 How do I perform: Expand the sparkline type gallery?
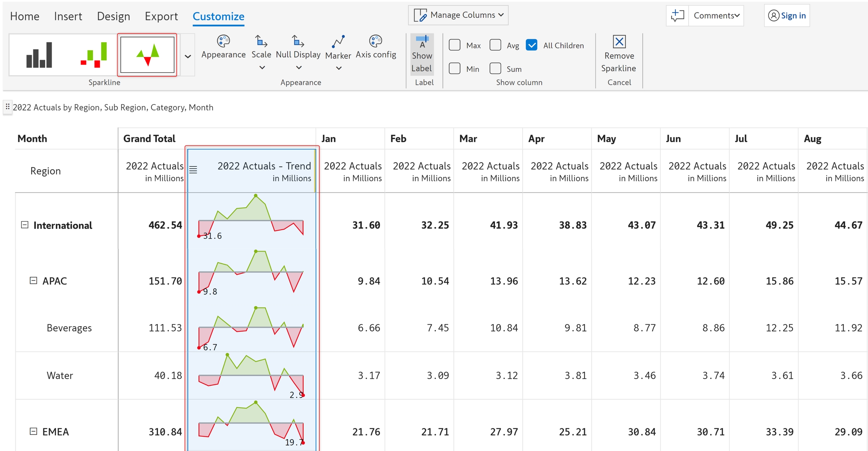tap(188, 56)
